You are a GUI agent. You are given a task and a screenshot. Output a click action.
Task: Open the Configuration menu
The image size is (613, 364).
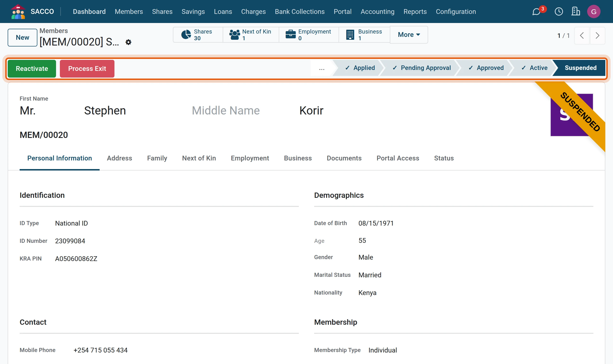pyautogui.click(x=456, y=11)
